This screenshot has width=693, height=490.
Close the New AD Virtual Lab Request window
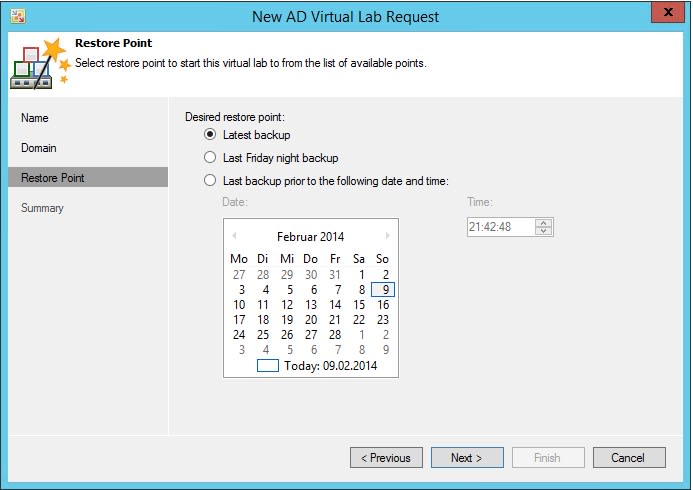[x=667, y=12]
